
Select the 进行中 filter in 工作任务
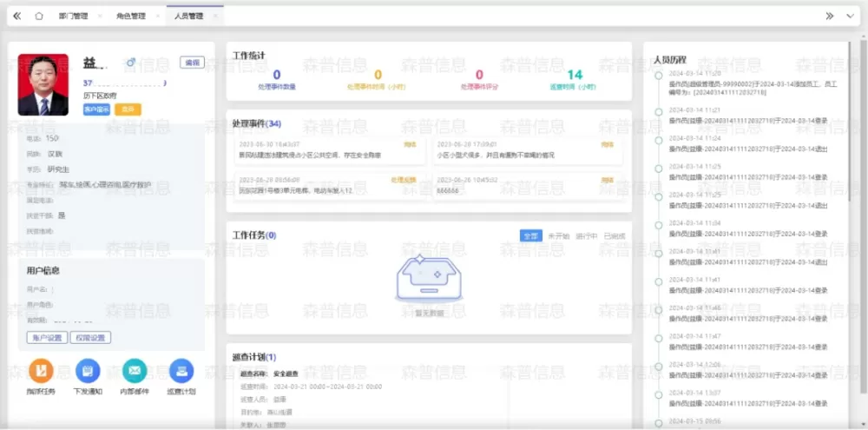click(x=587, y=236)
